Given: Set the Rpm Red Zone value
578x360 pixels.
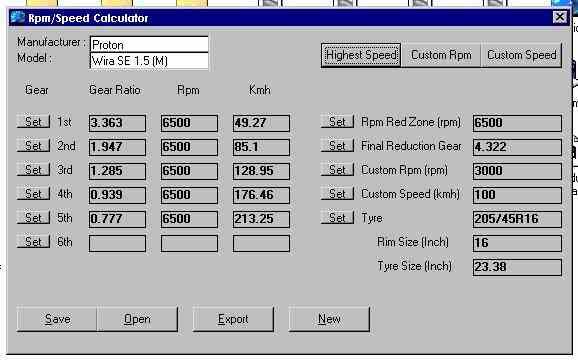Looking at the screenshot, I should [337, 122].
